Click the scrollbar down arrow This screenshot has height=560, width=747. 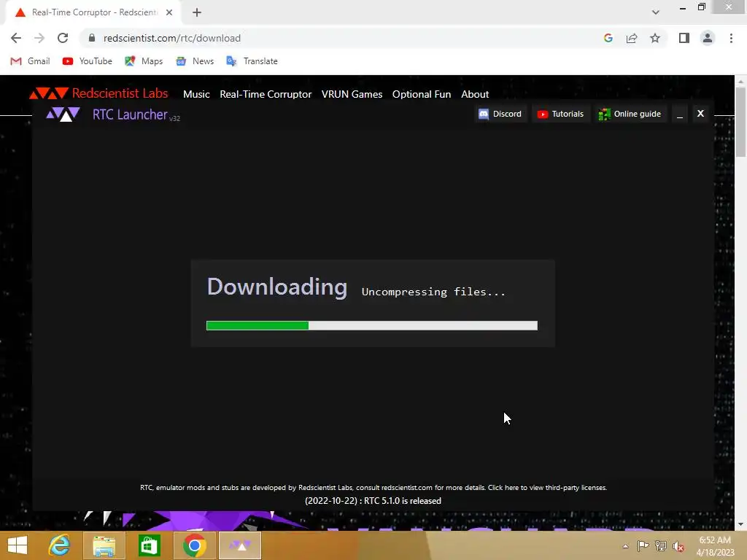(x=740, y=524)
